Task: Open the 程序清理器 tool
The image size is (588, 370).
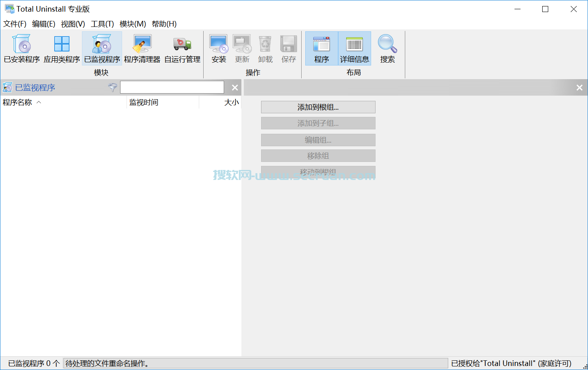Action: (x=142, y=49)
